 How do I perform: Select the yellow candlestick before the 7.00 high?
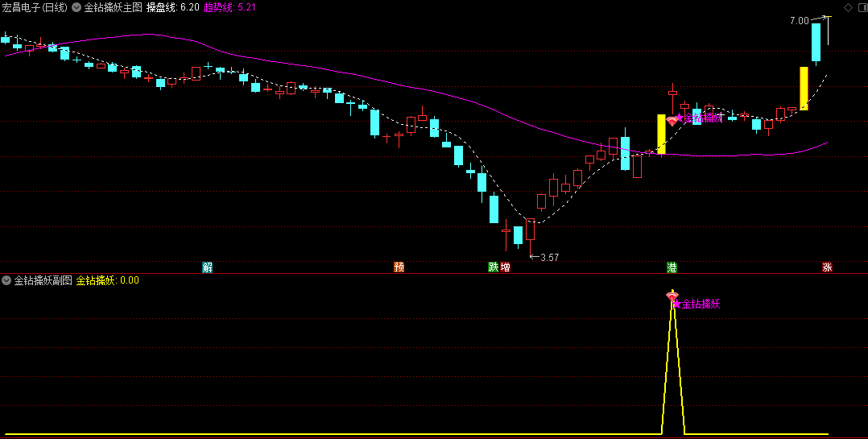tap(804, 89)
